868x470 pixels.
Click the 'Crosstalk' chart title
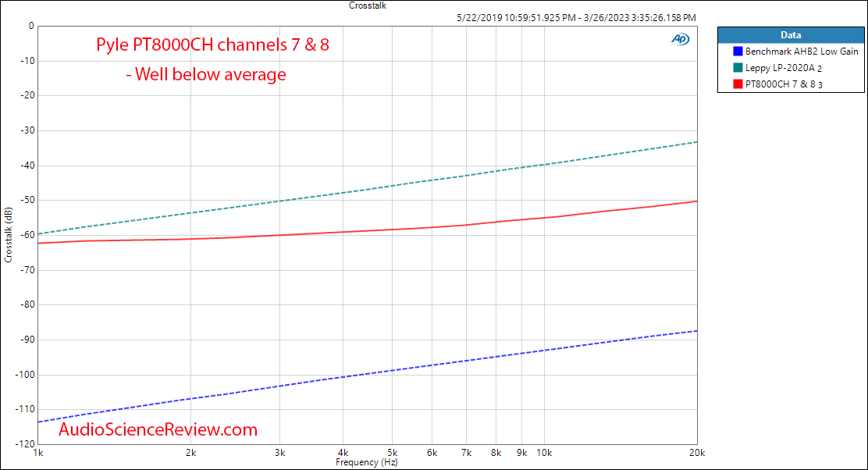coord(368,5)
